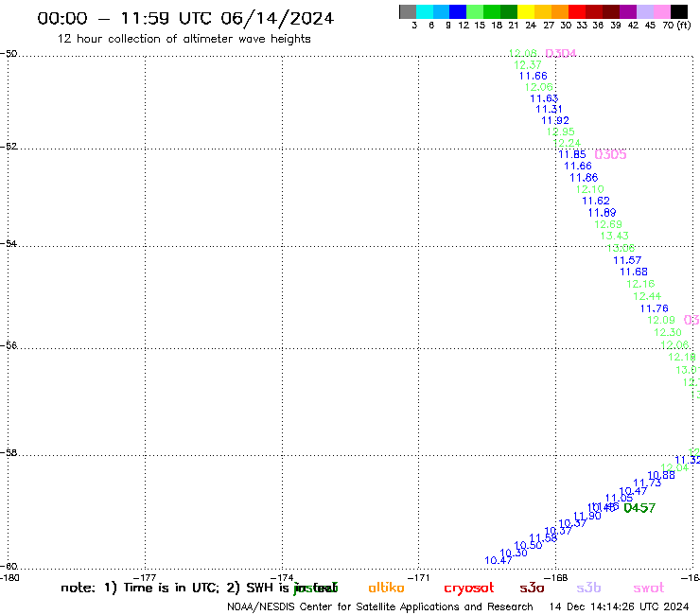The height and width of the screenshot is (615, 700).
Task: Click the wave height value 11.76
Action: click(x=654, y=308)
